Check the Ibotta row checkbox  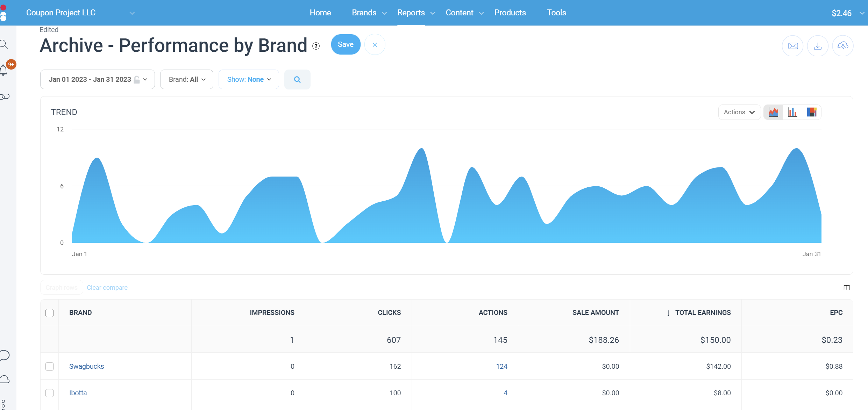50,393
